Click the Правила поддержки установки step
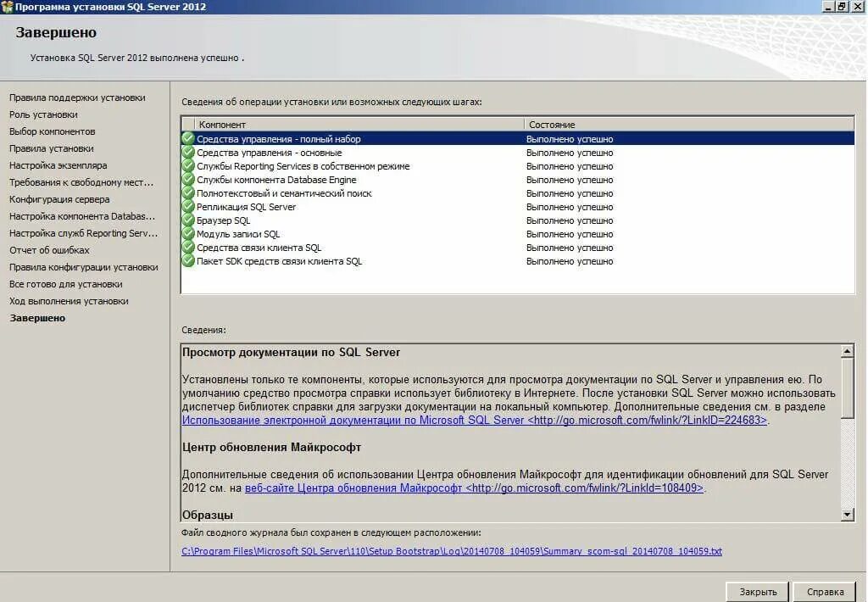Viewport: 868px width, 602px height. tap(77, 98)
